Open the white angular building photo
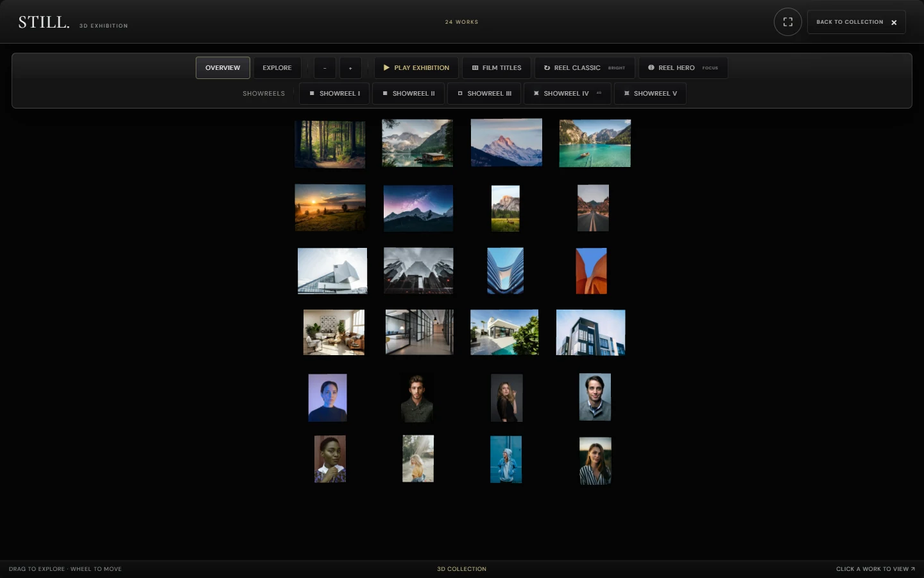This screenshot has width=924, height=578. point(332,271)
